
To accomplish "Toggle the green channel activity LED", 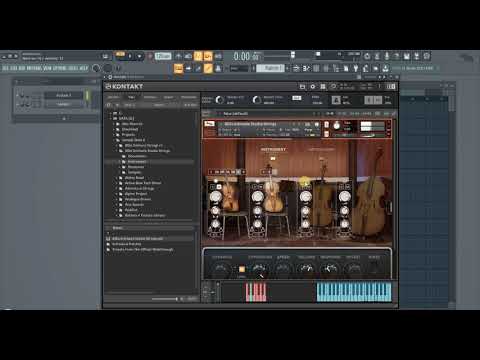I will pyautogui.click(x=87, y=95).
